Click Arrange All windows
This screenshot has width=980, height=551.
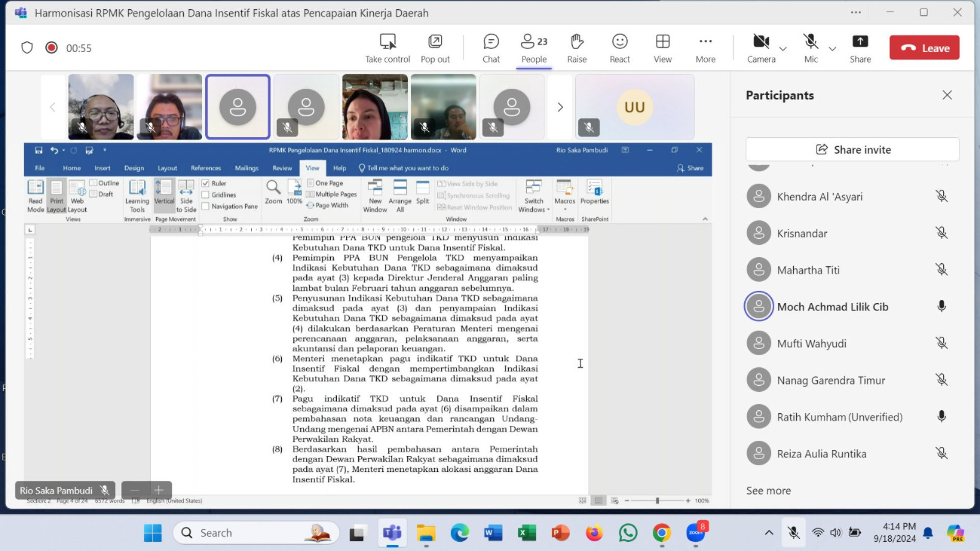(400, 196)
